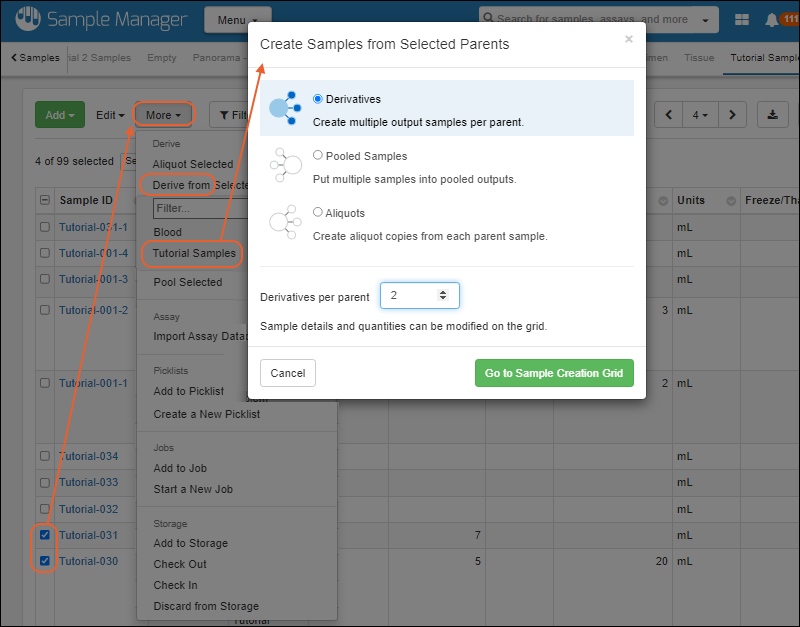Click the Pooled Samples diagram icon
The height and width of the screenshot is (627, 800).
[x=285, y=165]
